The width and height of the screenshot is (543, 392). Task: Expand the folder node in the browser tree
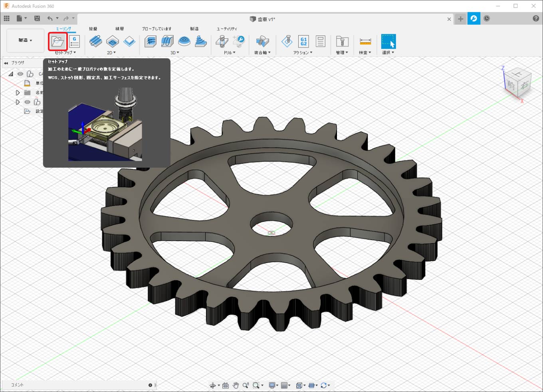point(18,93)
